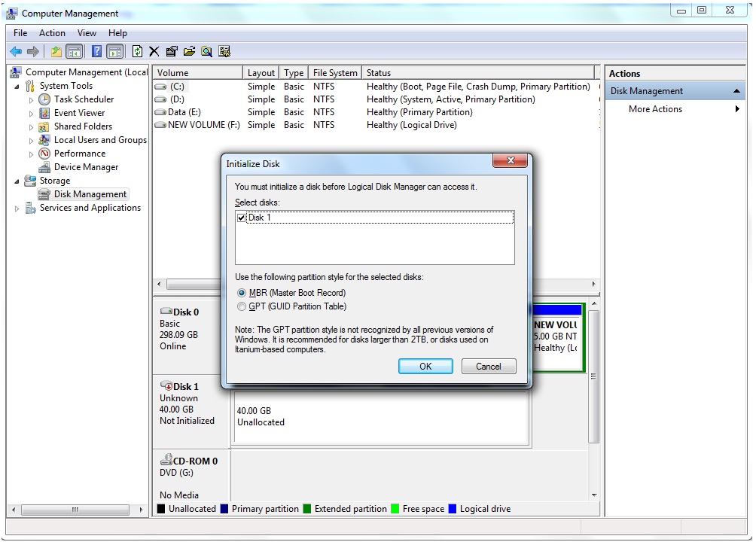Click the Delete X toolbar icon
The width and height of the screenshot is (756, 542).
(154, 52)
